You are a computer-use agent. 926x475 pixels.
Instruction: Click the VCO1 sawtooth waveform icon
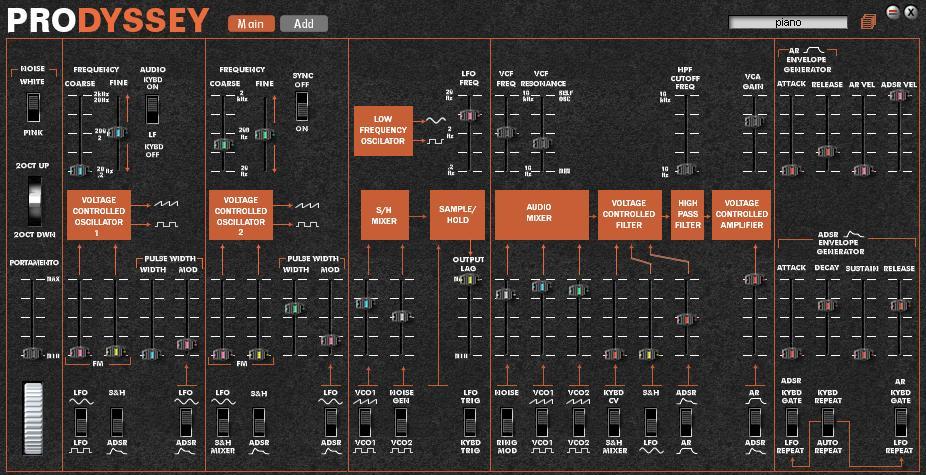(x=166, y=205)
